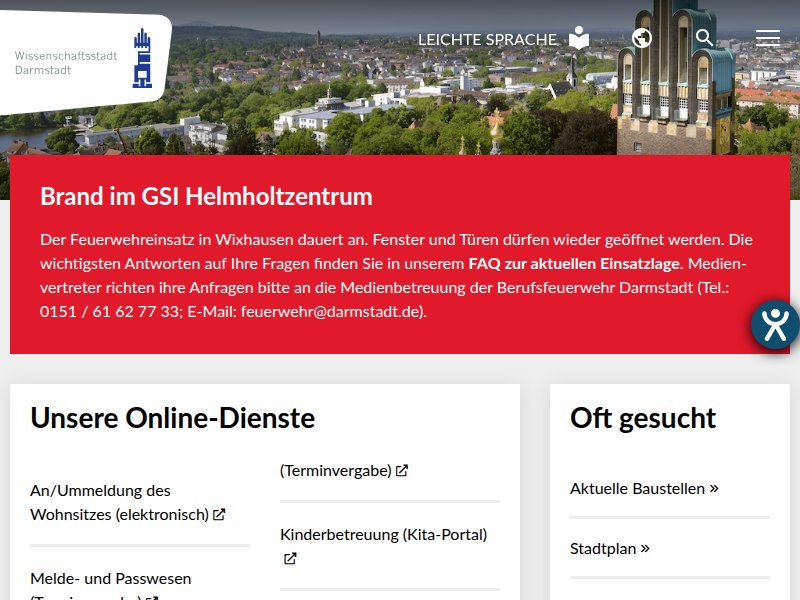Open the Leichte Sprache book icon
This screenshot has height=600, width=800.
tap(579, 39)
